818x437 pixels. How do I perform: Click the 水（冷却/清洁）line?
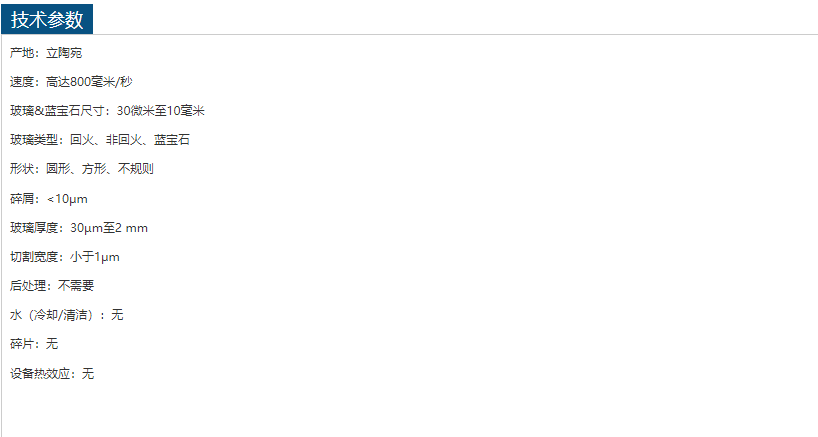tap(67, 315)
